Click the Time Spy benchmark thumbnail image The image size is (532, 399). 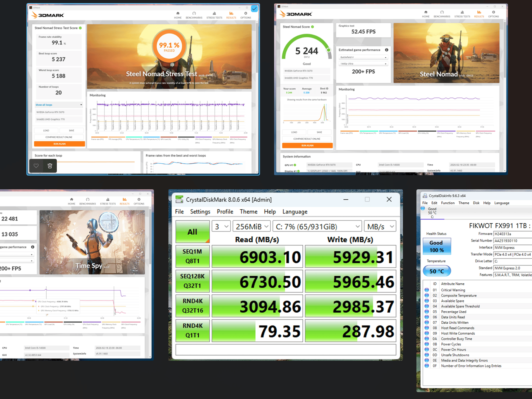(92, 242)
